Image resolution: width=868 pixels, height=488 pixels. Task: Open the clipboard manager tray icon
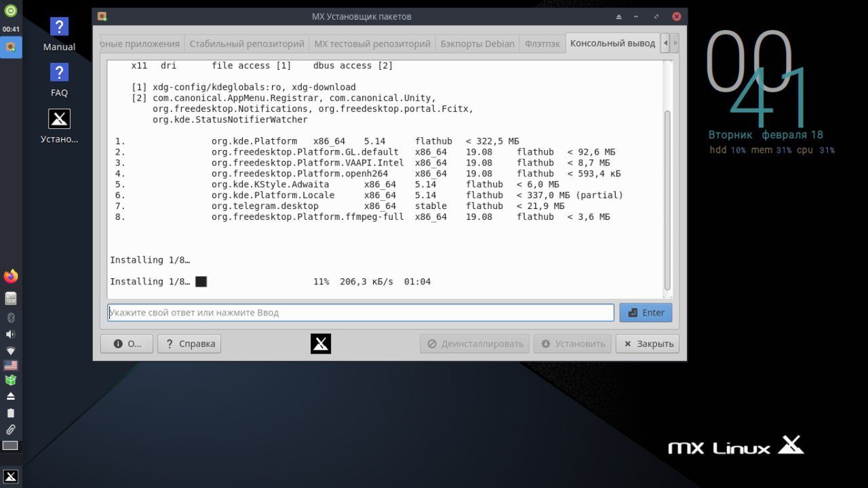click(11, 413)
